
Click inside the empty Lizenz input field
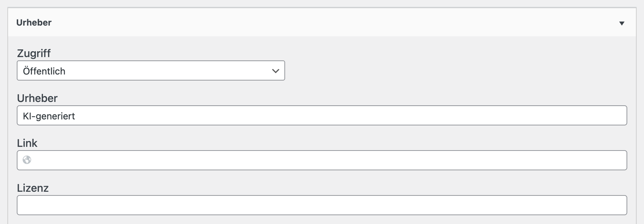point(322,205)
